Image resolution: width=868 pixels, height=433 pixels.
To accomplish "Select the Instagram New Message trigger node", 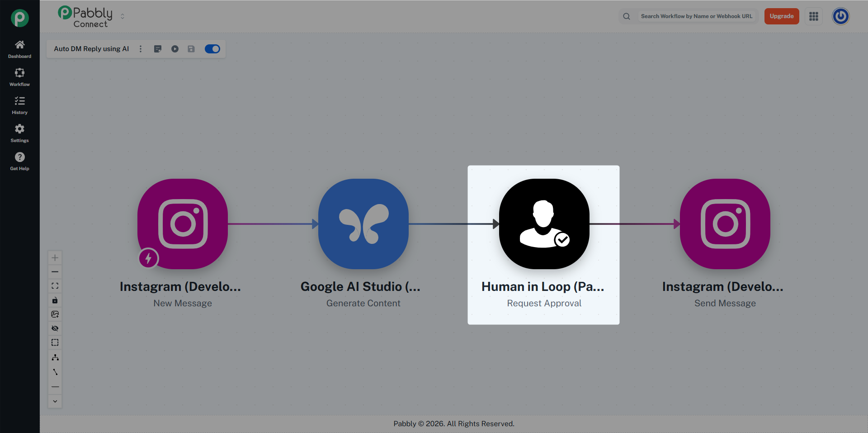I will pos(183,224).
